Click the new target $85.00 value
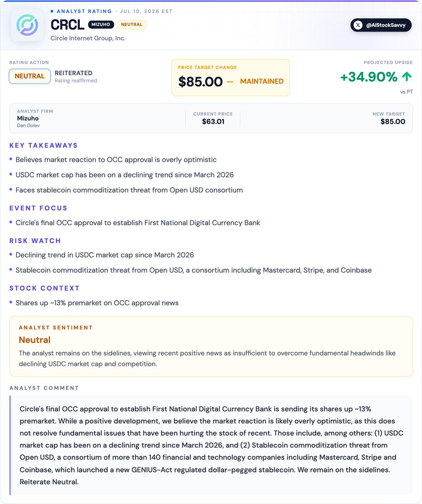 click(x=393, y=121)
